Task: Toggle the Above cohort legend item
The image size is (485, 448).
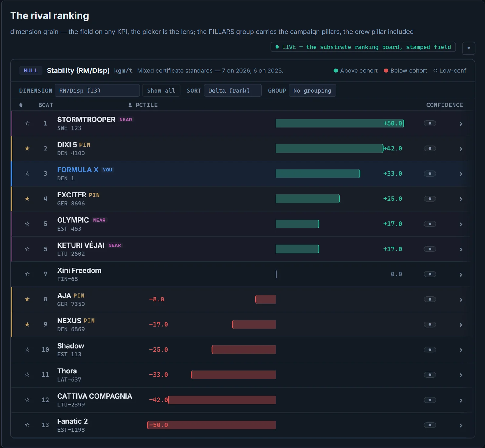Action: click(x=356, y=71)
